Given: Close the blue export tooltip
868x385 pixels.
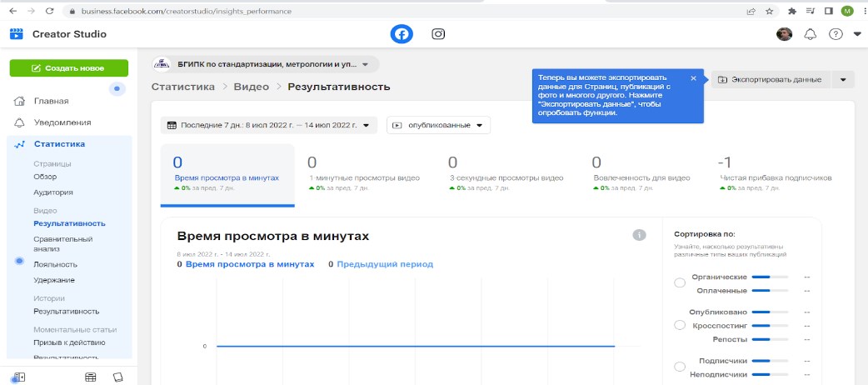Looking at the screenshot, I should (693, 78).
